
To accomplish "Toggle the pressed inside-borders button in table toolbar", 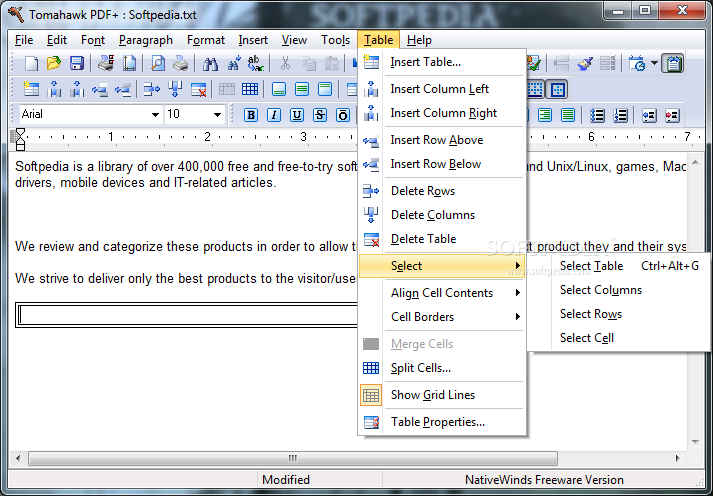I will (557, 89).
